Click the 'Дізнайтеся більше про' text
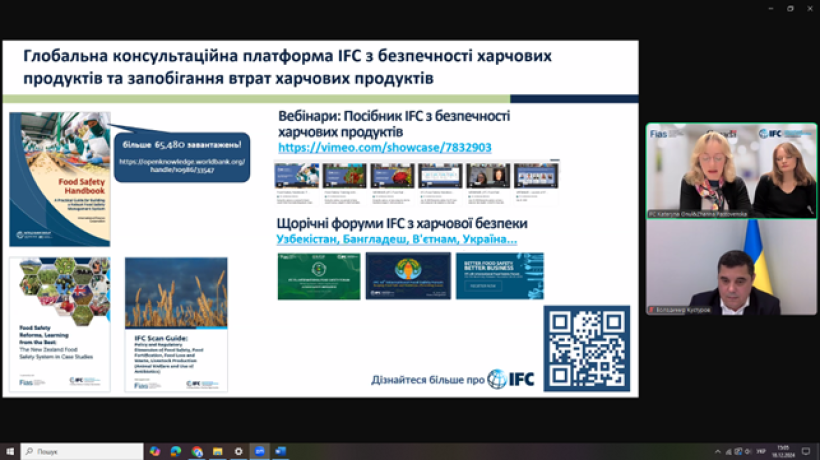This screenshot has height=460, width=820. [428, 380]
